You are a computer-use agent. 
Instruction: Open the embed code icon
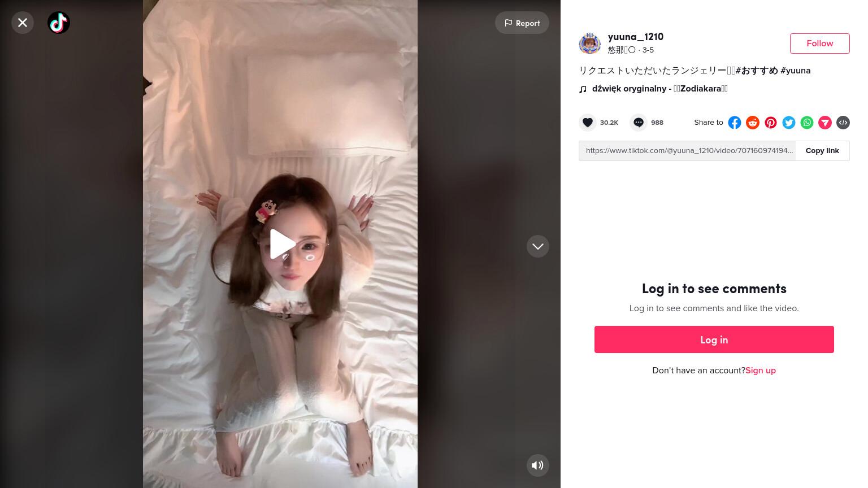[843, 123]
